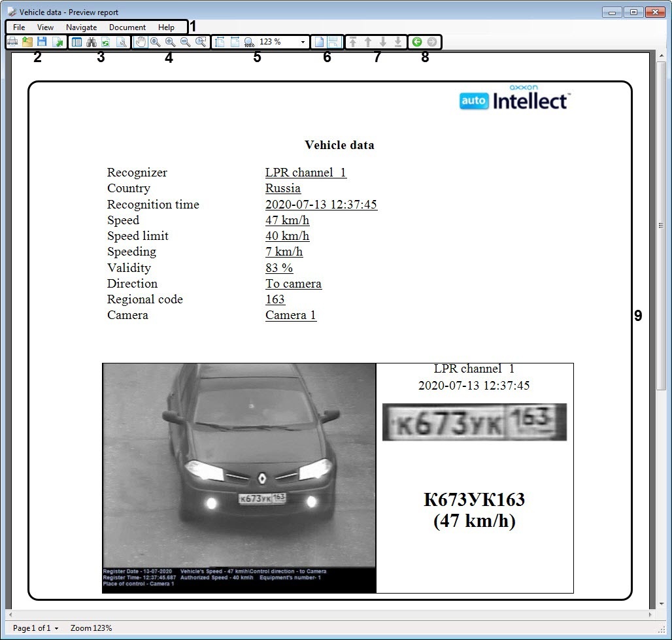
Task: Click the '7 km/h' speeding value
Action: [284, 252]
